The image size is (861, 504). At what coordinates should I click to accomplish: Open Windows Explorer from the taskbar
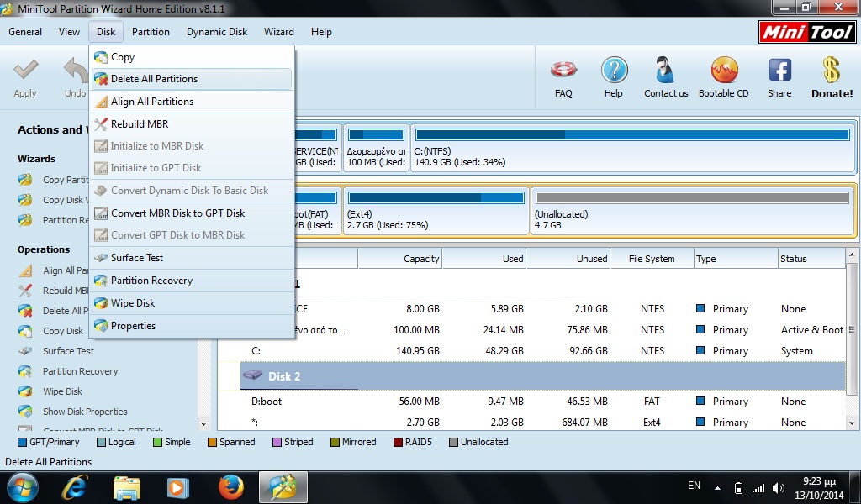pos(126,487)
